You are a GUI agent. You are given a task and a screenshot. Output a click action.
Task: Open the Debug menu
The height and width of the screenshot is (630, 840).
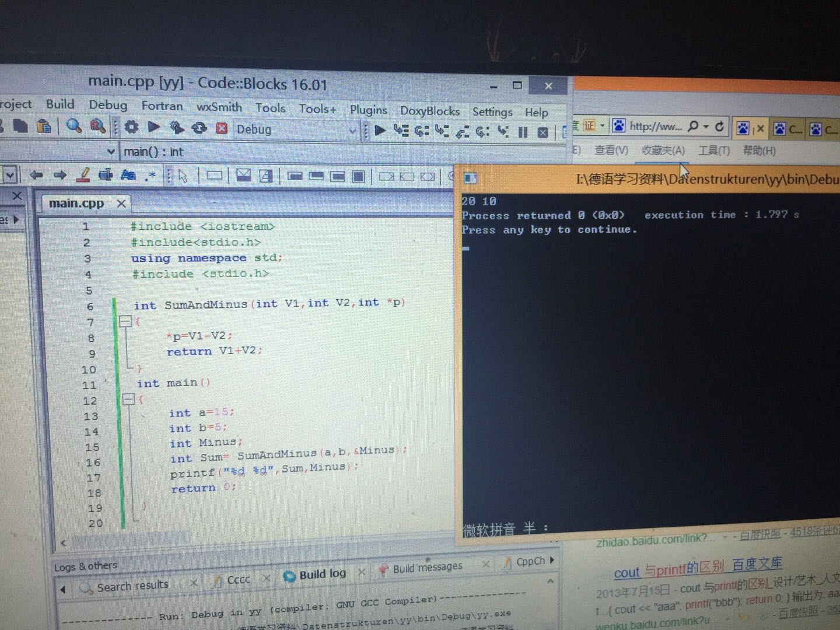(x=108, y=105)
